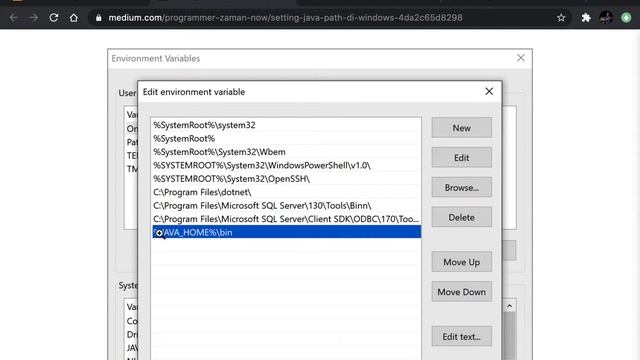Image resolution: width=640 pixels, height=360 pixels.
Task: Click the system variables scrollbar up arrow
Action: pyautogui.click(x=509, y=306)
